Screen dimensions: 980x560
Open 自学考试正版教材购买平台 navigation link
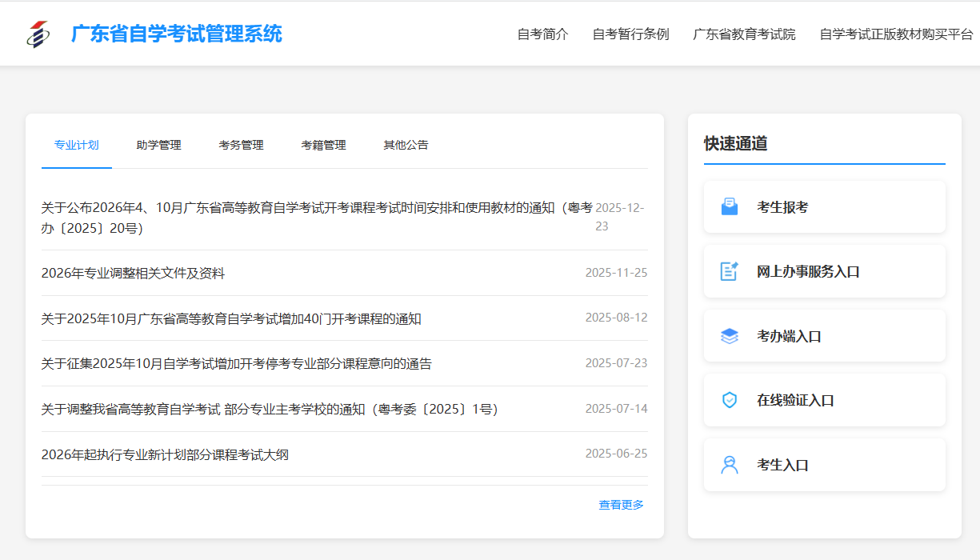[896, 34]
